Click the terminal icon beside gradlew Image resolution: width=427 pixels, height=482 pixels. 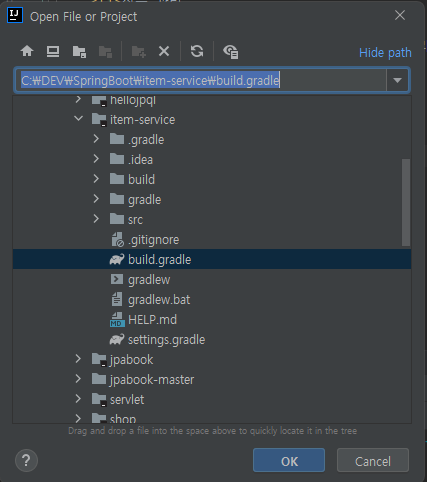click(x=117, y=279)
